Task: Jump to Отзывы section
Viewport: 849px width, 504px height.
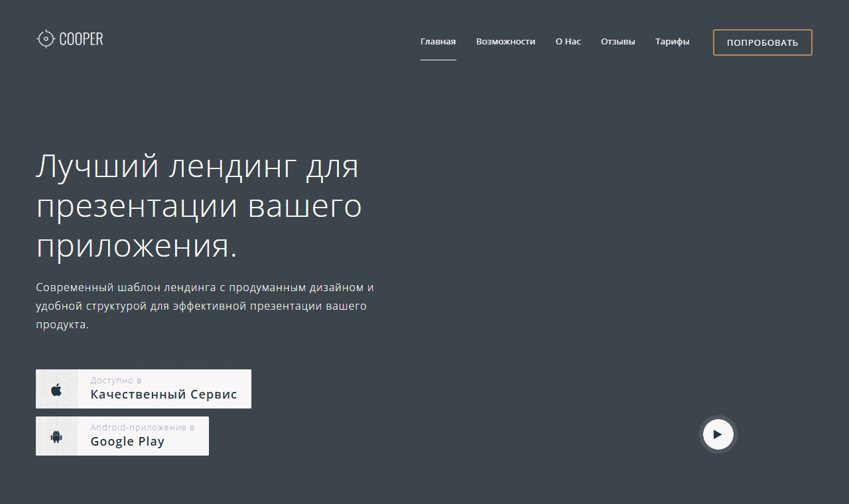Action: [618, 41]
